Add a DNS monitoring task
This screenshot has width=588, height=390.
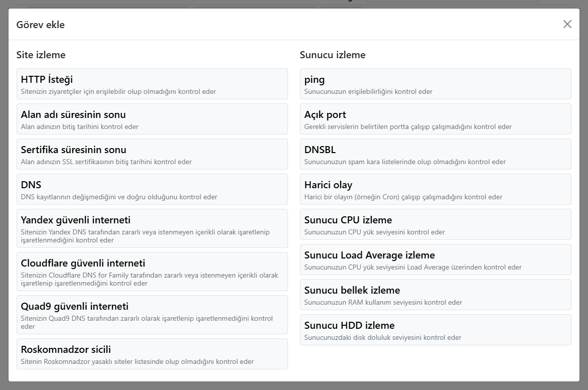click(x=152, y=189)
